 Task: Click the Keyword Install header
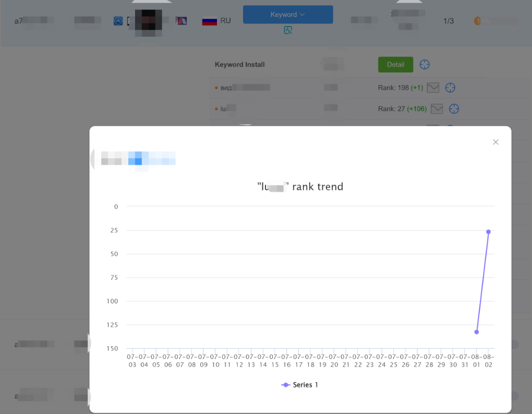(x=239, y=65)
